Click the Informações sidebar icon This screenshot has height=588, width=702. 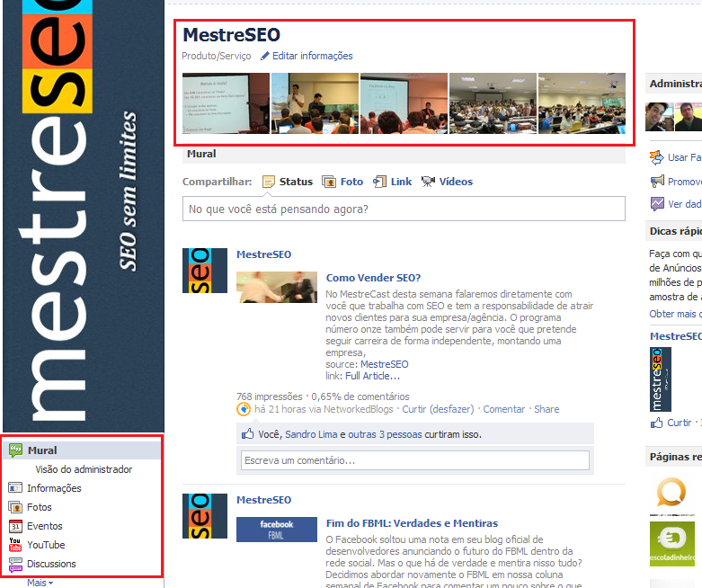tap(15, 488)
